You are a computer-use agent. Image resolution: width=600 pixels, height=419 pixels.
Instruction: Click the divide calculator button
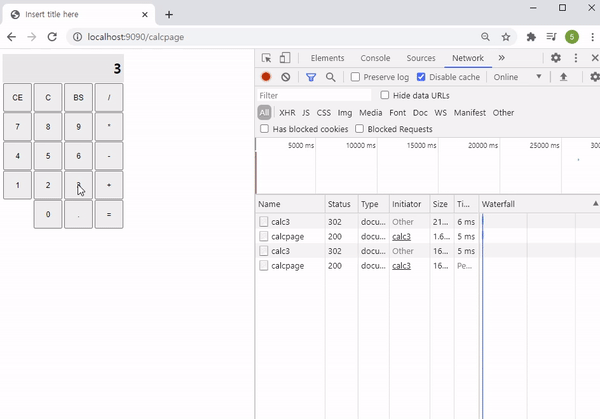point(109,98)
